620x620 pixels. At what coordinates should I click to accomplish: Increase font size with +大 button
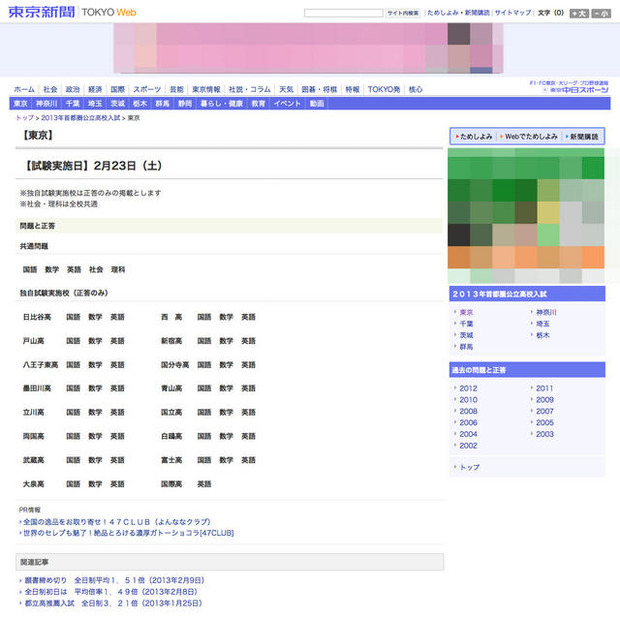click(579, 13)
